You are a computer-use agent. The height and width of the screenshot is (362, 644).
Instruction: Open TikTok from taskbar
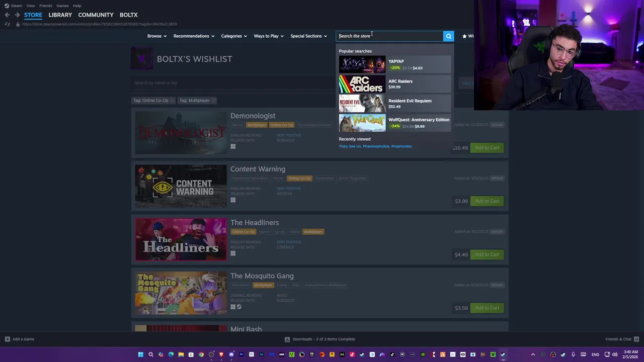(x=392, y=354)
